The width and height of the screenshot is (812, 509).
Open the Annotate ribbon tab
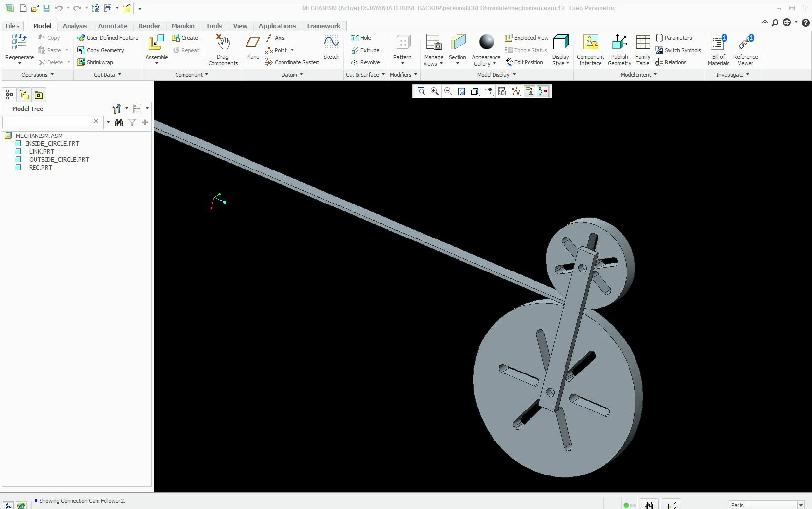[112, 26]
